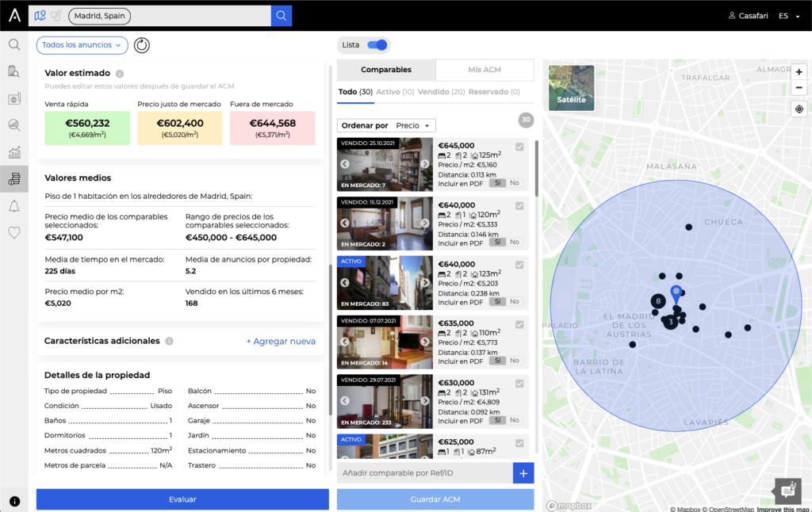Open the building search sidebar icon
Image resolution: width=812 pixels, height=512 pixels.
14,71
